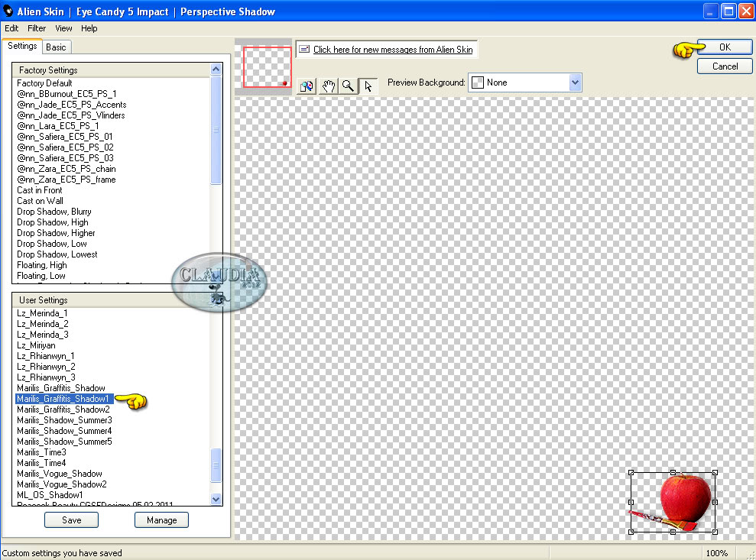The image size is (756, 560).
Task: Select @nn_Zara_EC5_PS_frame preset
Action: click(x=66, y=180)
